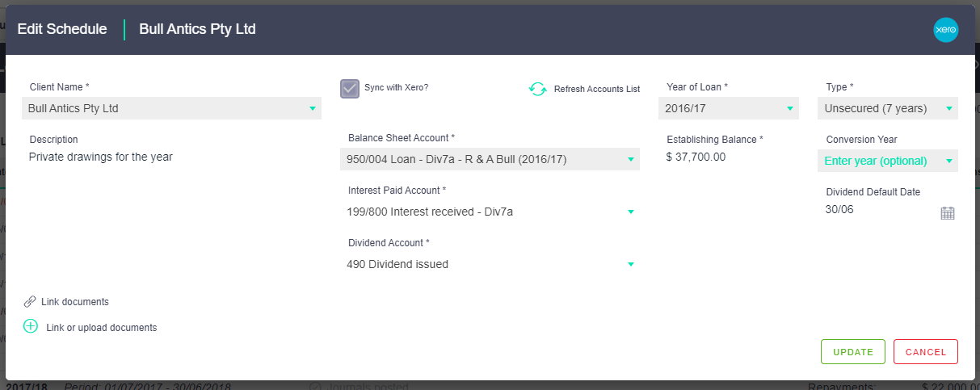Click the CANCEL button

926,352
